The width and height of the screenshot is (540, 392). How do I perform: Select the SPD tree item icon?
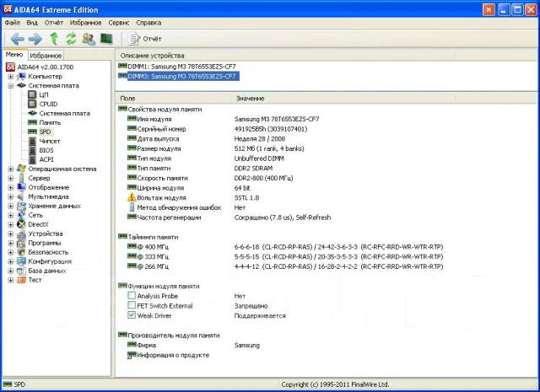(x=32, y=132)
